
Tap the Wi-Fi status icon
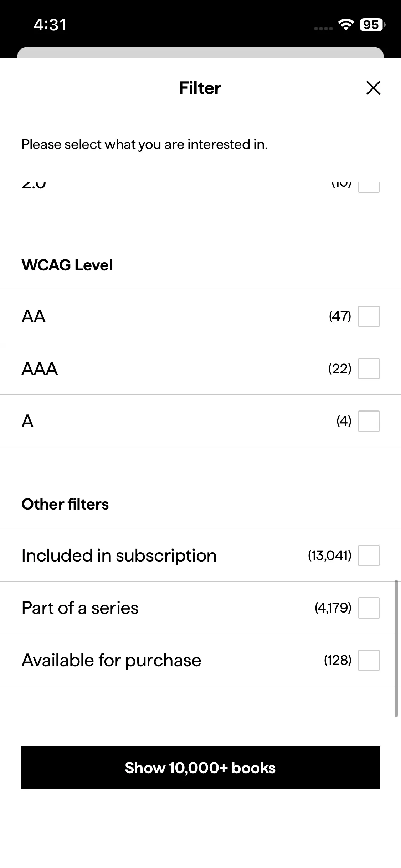click(345, 25)
